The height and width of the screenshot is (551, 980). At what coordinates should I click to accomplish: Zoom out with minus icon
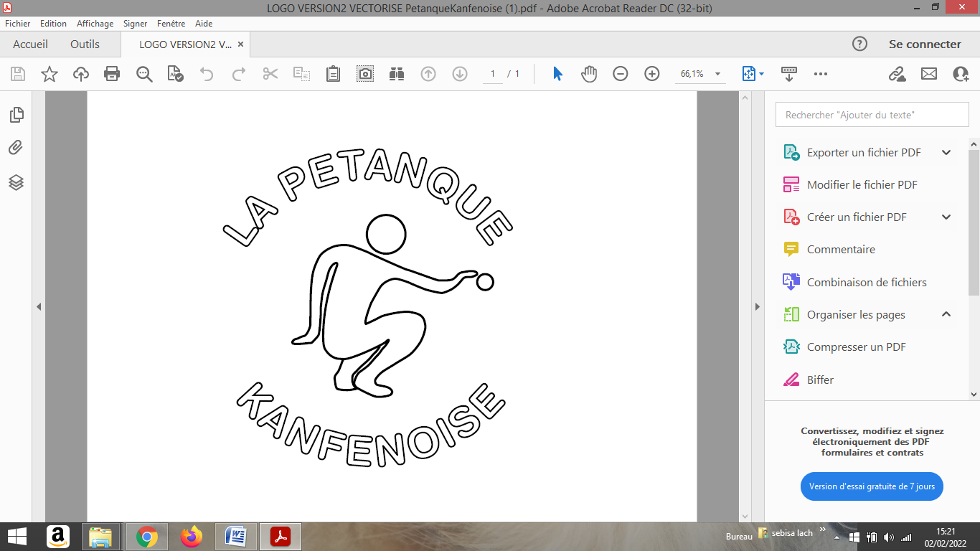point(621,74)
